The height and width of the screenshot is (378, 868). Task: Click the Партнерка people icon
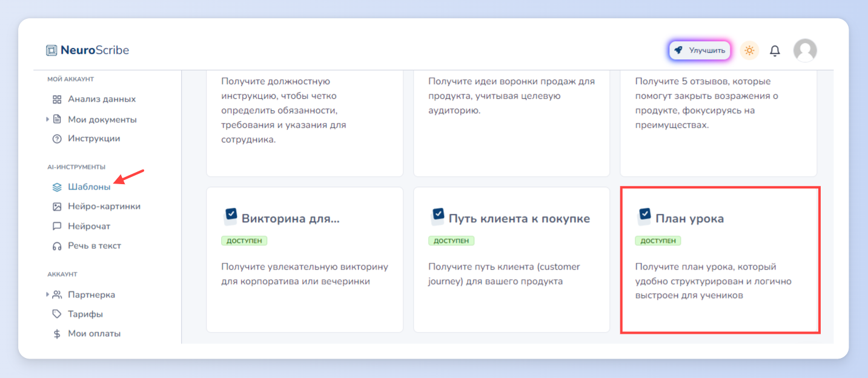pyautogui.click(x=57, y=295)
